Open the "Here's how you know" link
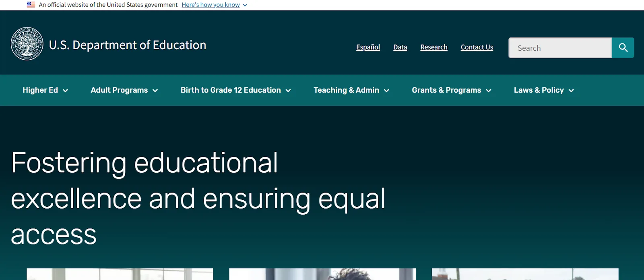 tap(211, 5)
